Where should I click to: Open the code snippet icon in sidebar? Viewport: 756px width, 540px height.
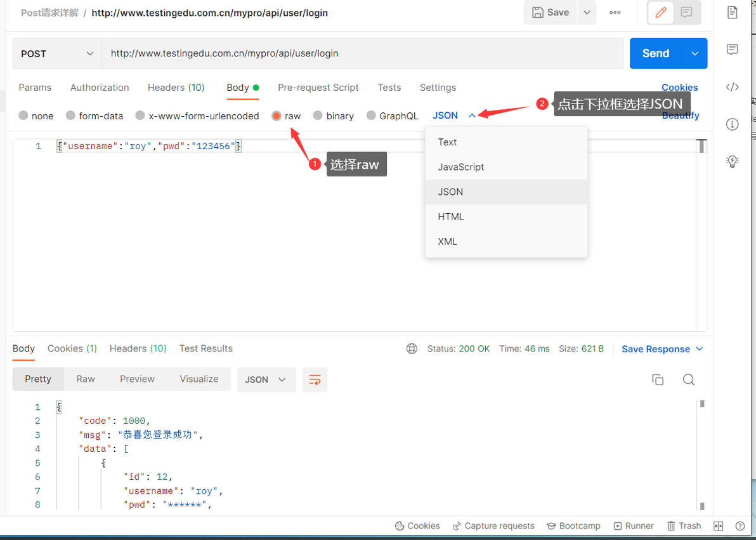pos(733,87)
